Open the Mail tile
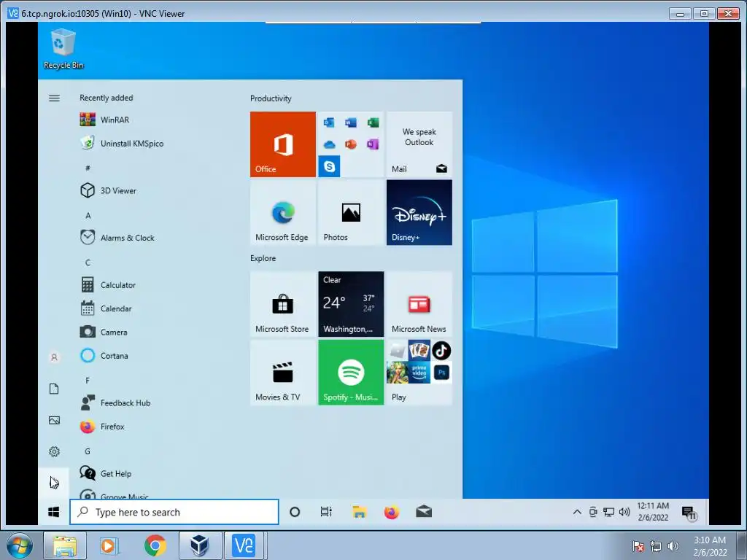The image size is (747, 560). click(419, 144)
